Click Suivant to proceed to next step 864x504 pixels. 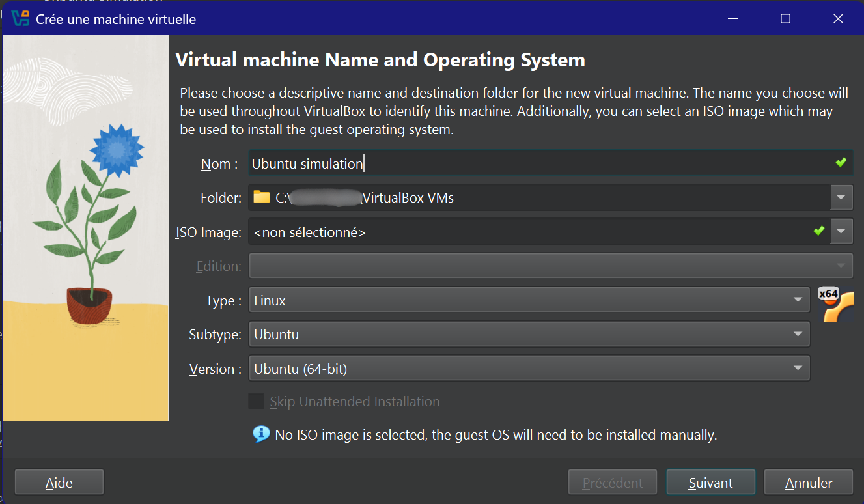(x=710, y=482)
